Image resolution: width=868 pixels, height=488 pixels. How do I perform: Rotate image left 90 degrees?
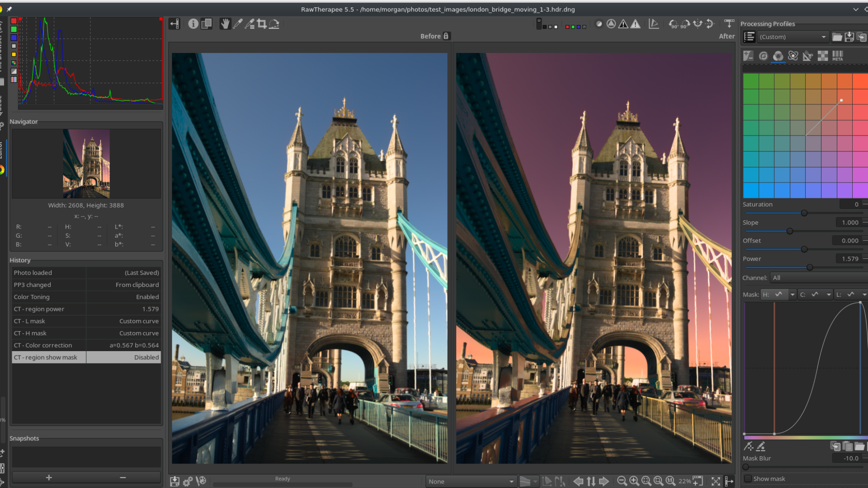674,24
